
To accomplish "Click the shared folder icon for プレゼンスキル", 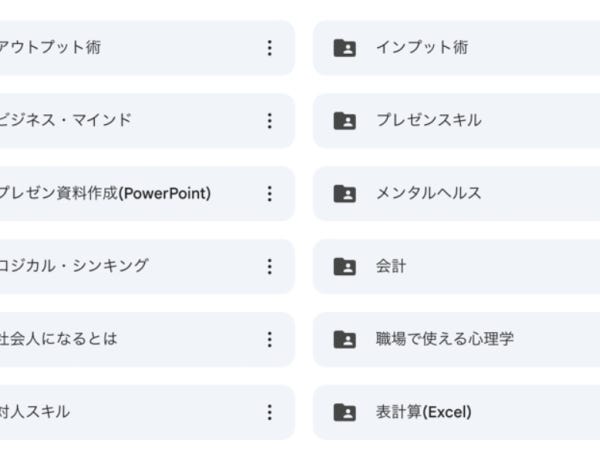I will (344, 121).
